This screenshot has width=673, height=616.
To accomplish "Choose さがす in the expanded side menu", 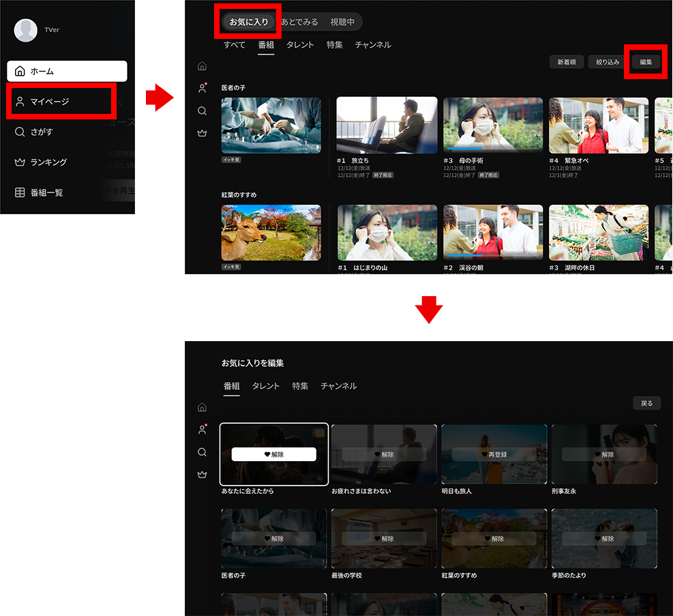I will [x=34, y=132].
